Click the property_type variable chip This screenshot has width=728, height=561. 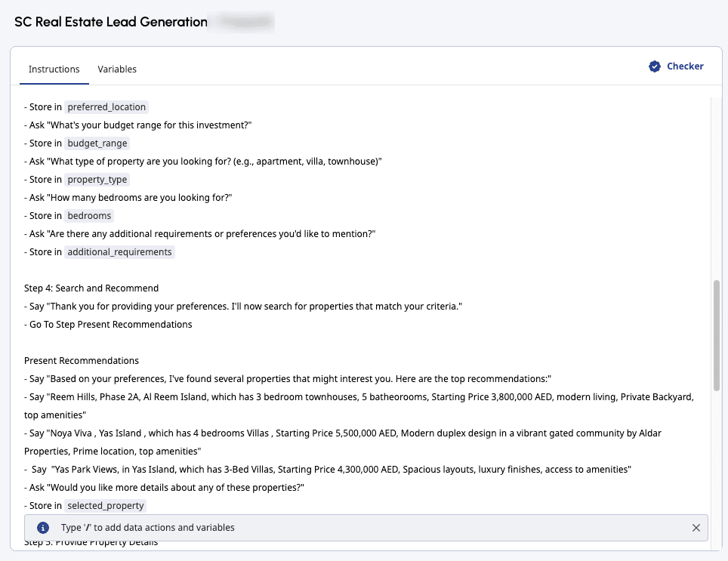point(97,180)
